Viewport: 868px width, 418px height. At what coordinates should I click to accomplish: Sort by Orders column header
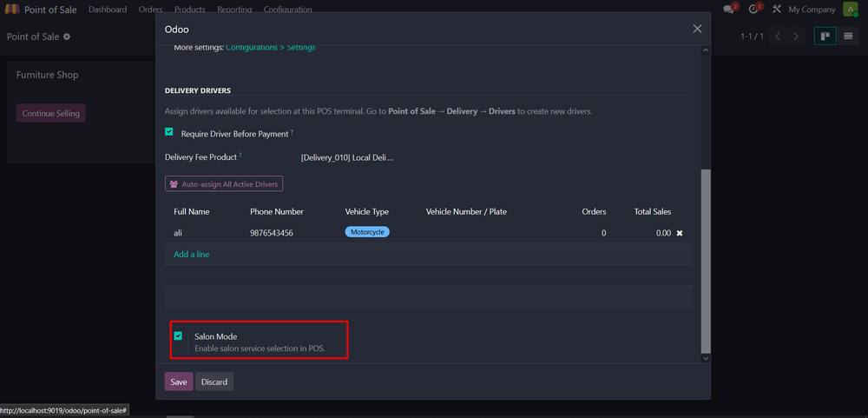coord(594,212)
